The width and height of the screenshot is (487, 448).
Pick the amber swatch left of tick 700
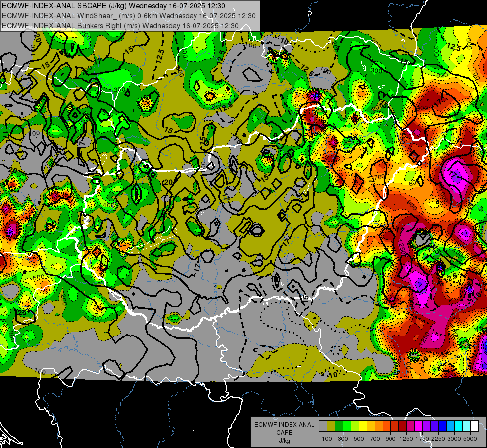(x=371, y=426)
